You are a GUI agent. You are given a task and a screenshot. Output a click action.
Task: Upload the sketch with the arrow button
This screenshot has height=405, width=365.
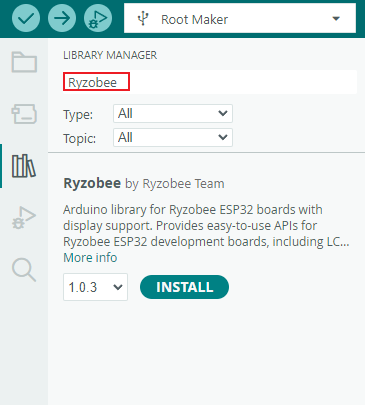point(62,18)
